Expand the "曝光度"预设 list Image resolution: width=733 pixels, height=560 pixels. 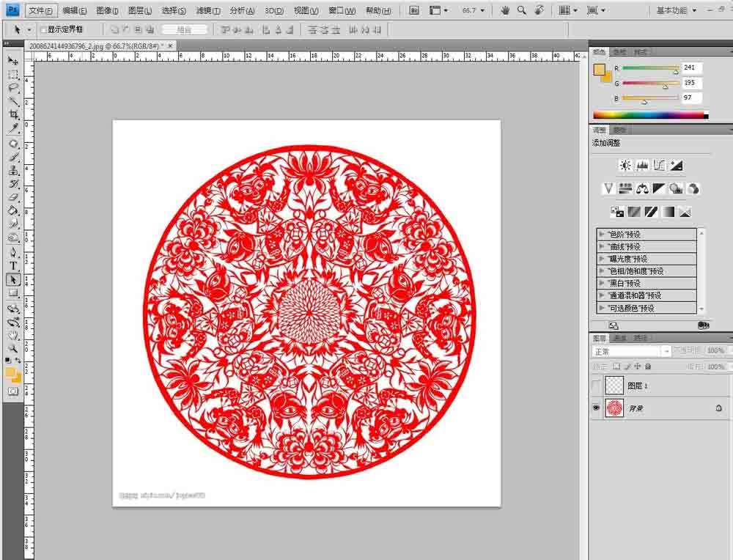602,259
